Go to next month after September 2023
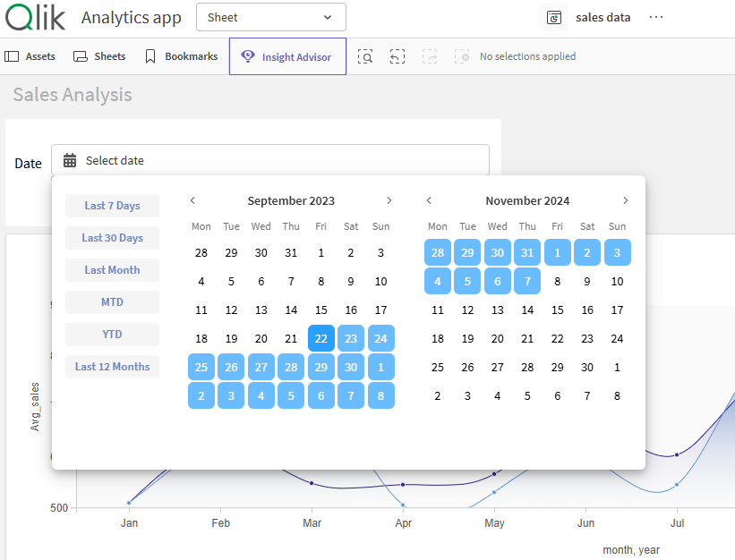 pyautogui.click(x=389, y=200)
